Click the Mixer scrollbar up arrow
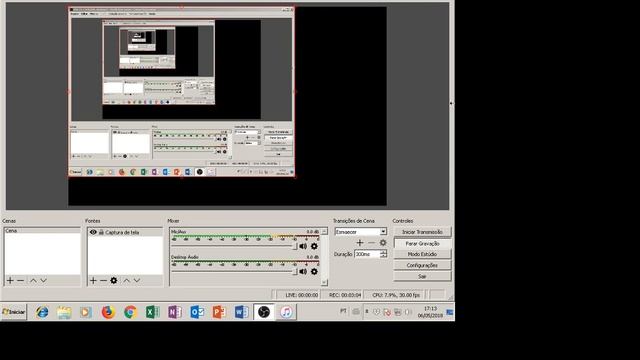This screenshot has height=360, width=640. 324,231
